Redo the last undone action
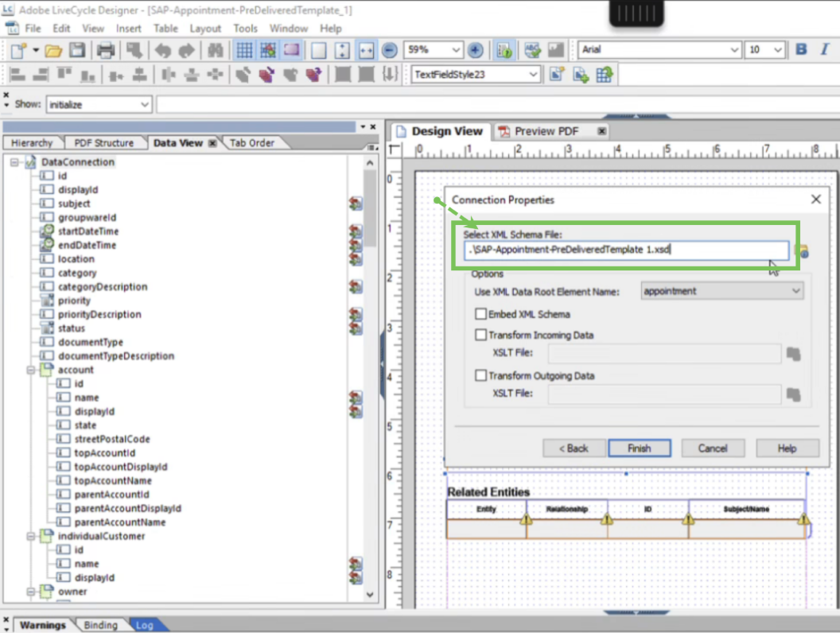Screen dimensions: 840x633 point(186,50)
